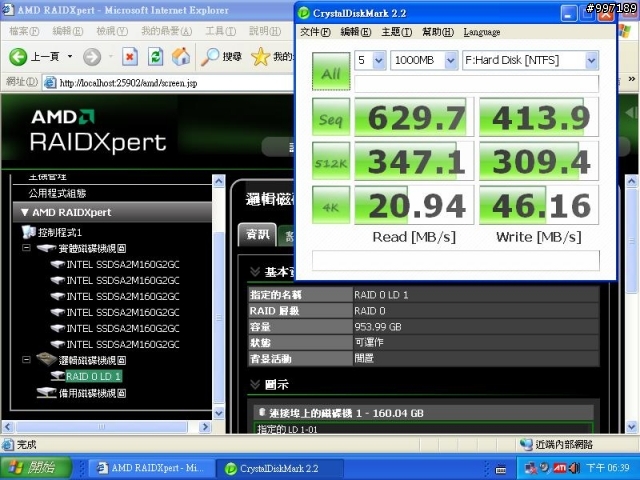
Task: Switch to 資訊 information tab
Action: 258,234
